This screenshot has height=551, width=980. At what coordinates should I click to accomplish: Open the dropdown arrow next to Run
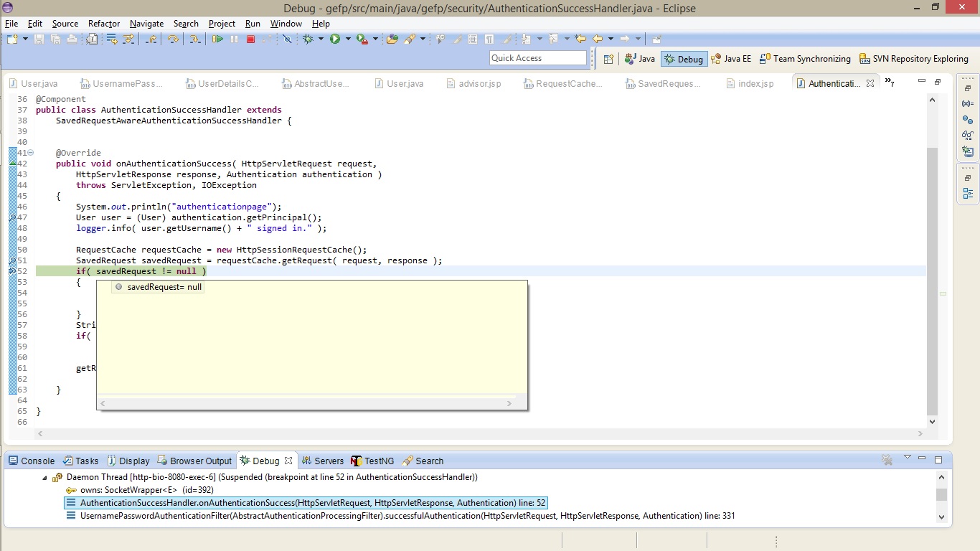click(x=348, y=39)
